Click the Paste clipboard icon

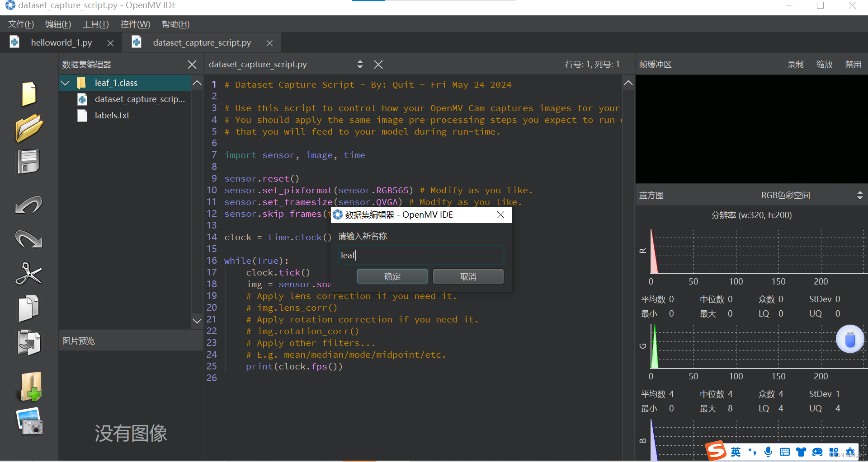coord(29,342)
